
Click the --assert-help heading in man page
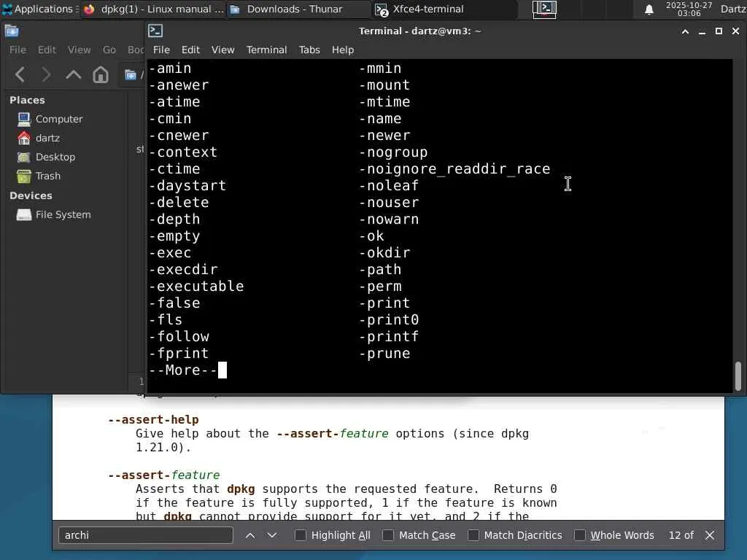coord(153,419)
